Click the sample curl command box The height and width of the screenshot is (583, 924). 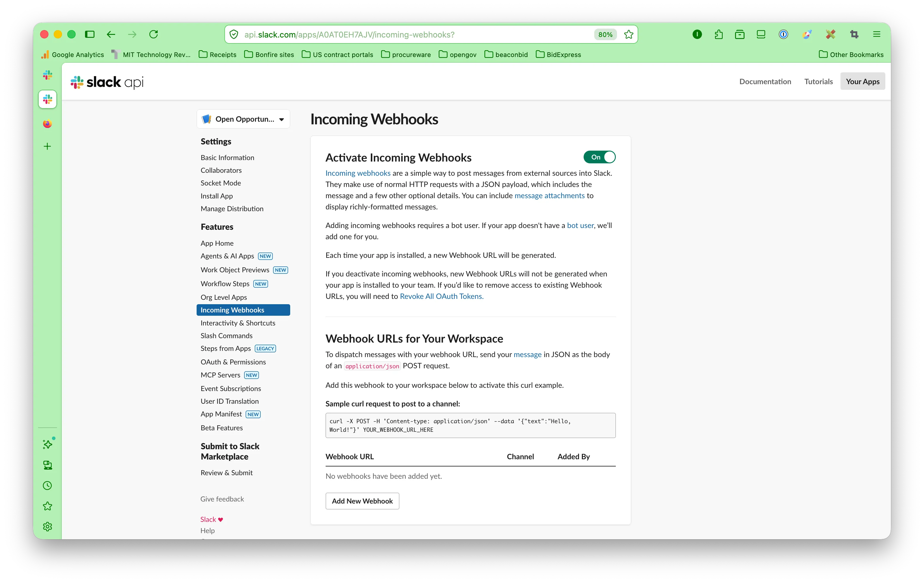coord(470,425)
